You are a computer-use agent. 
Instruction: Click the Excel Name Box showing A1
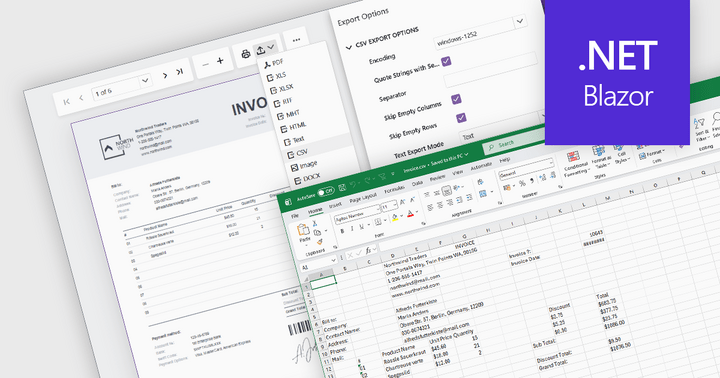coord(319,264)
